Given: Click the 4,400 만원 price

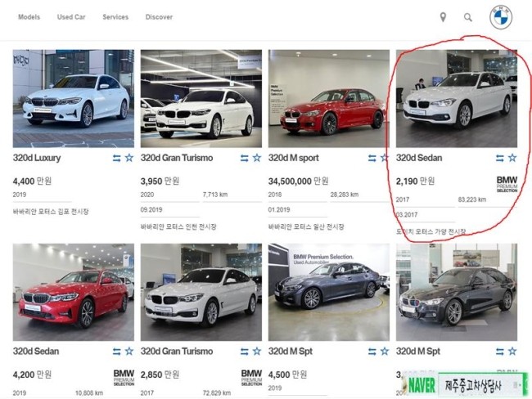Looking at the screenshot, I should point(32,181).
